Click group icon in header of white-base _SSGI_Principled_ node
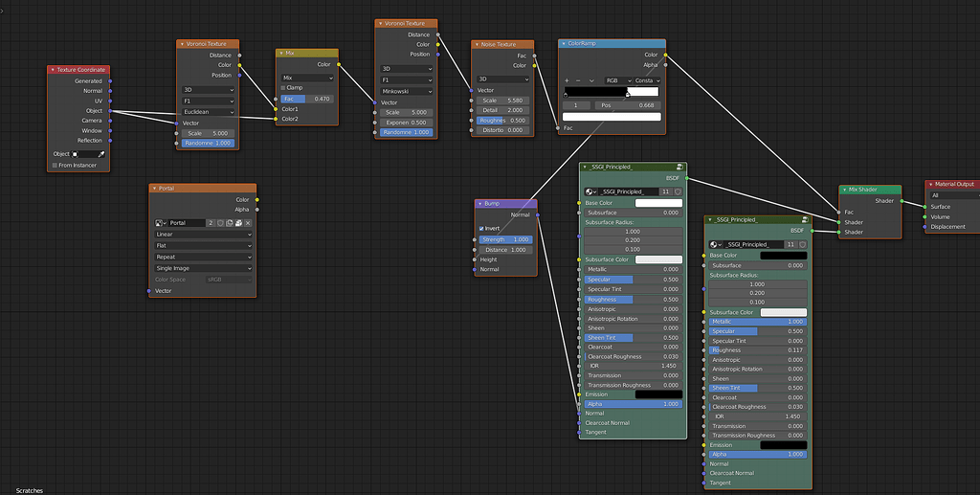The height and width of the screenshot is (495, 980). coord(679,167)
